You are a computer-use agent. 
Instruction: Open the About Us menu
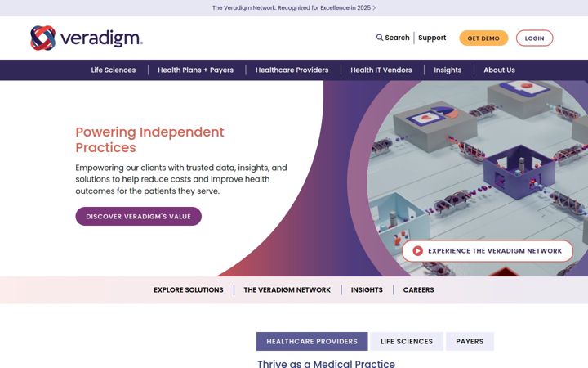(499, 70)
